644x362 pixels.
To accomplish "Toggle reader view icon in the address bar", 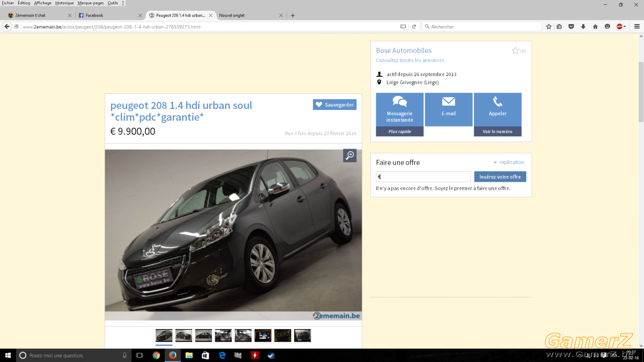I will (x=403, y=26).
